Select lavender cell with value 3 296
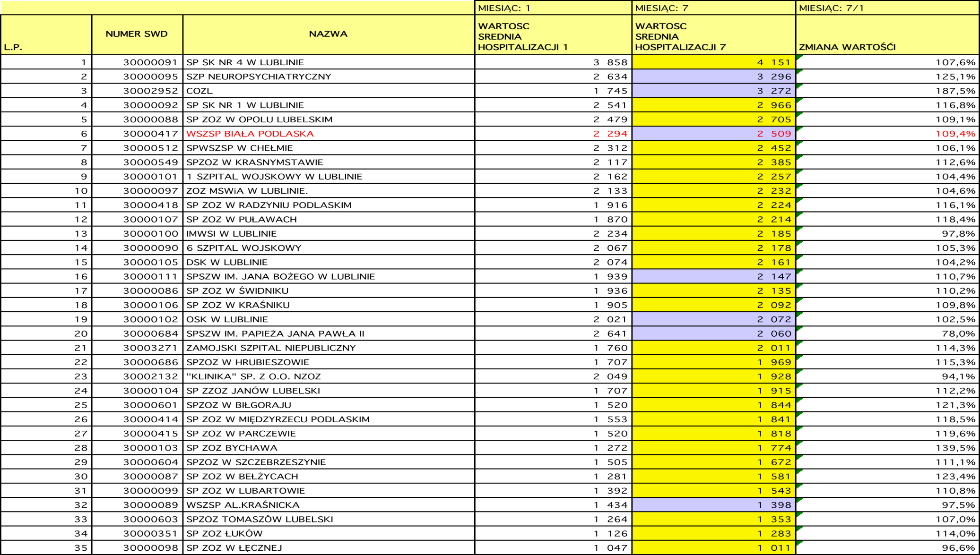 coord(714,77)
